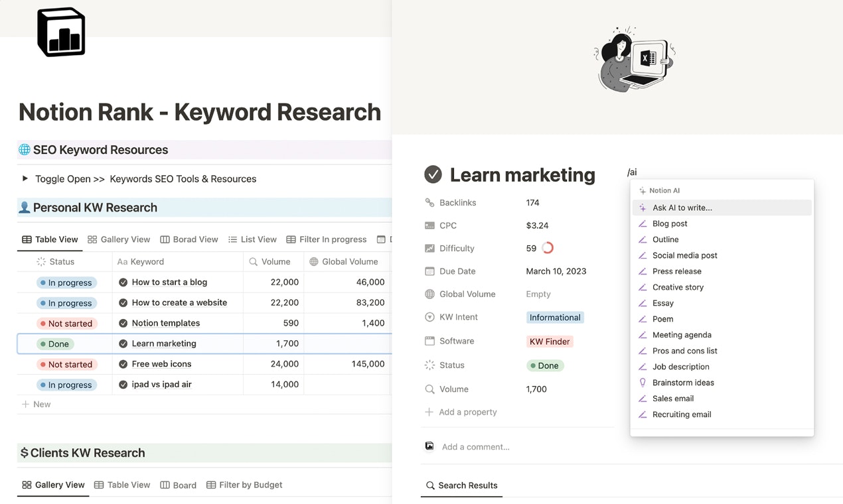Select Recruiting email in AI menu
Viewport: 843px width, 504px height.
(722, 414)
